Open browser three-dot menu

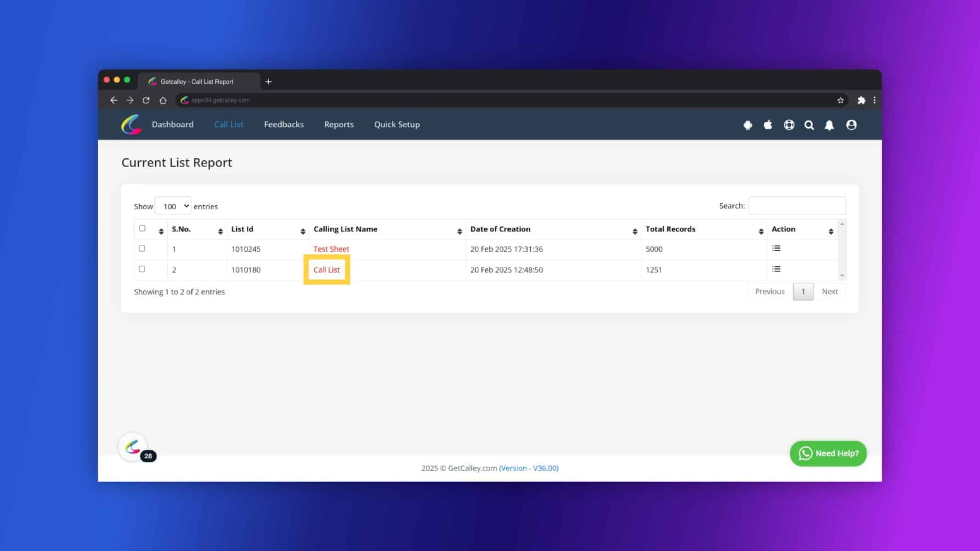coord(874,100)
